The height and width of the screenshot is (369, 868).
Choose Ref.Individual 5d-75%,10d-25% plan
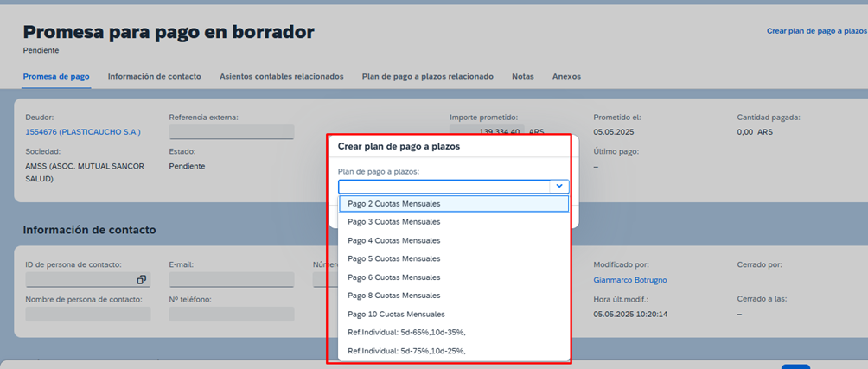(406, 351)
